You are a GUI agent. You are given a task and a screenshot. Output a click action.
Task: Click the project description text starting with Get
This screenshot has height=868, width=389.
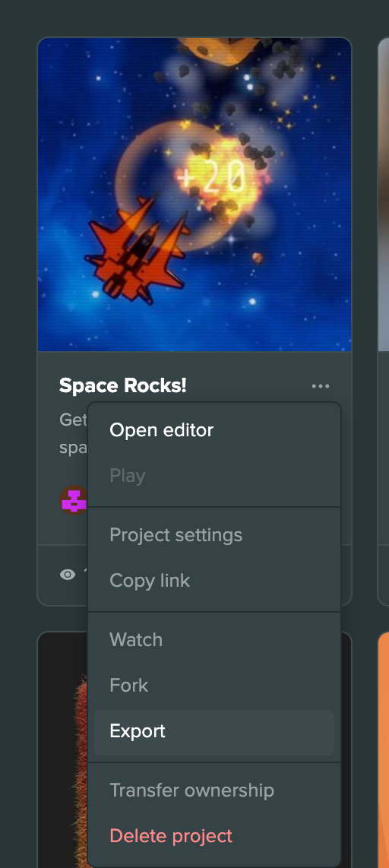[x=73, y=433]
